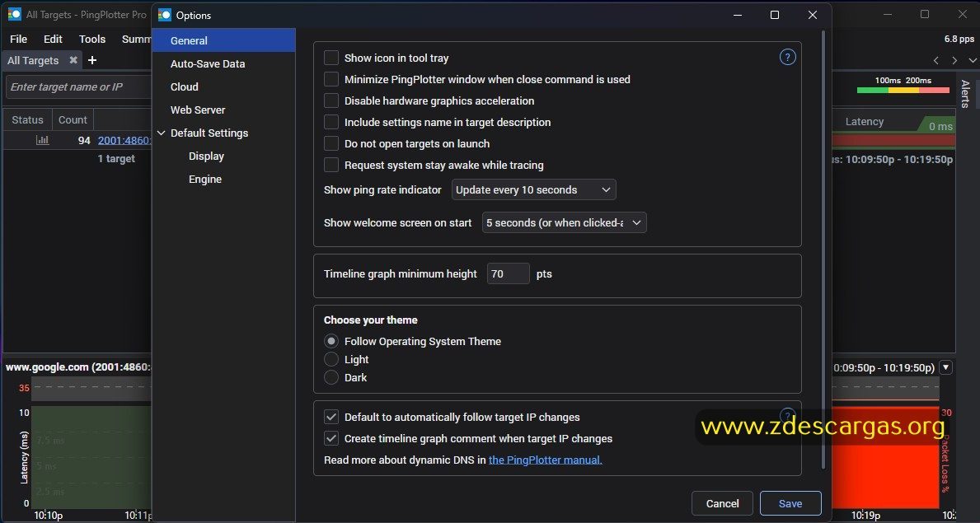Screen dimensions: 980x523
Task: Open the PingPlotter manual link
Action: [545, 460]
